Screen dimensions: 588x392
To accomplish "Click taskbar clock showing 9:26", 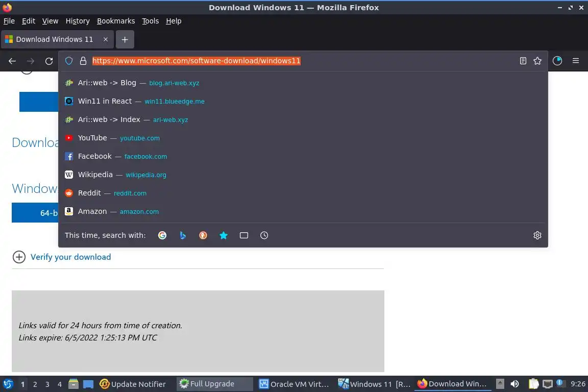I will click(578, 384).
